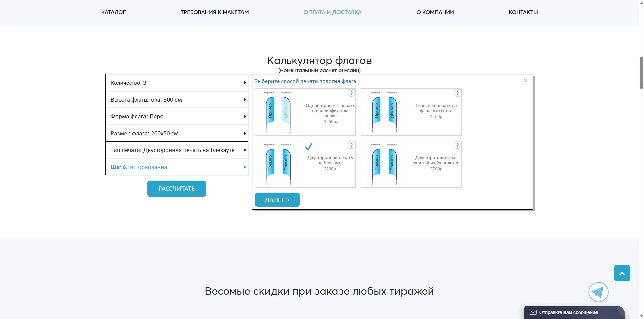Click flag preview image for Двусторонняя печать
The height and width of the screenshot is (319, 644).
pos(278,165)
